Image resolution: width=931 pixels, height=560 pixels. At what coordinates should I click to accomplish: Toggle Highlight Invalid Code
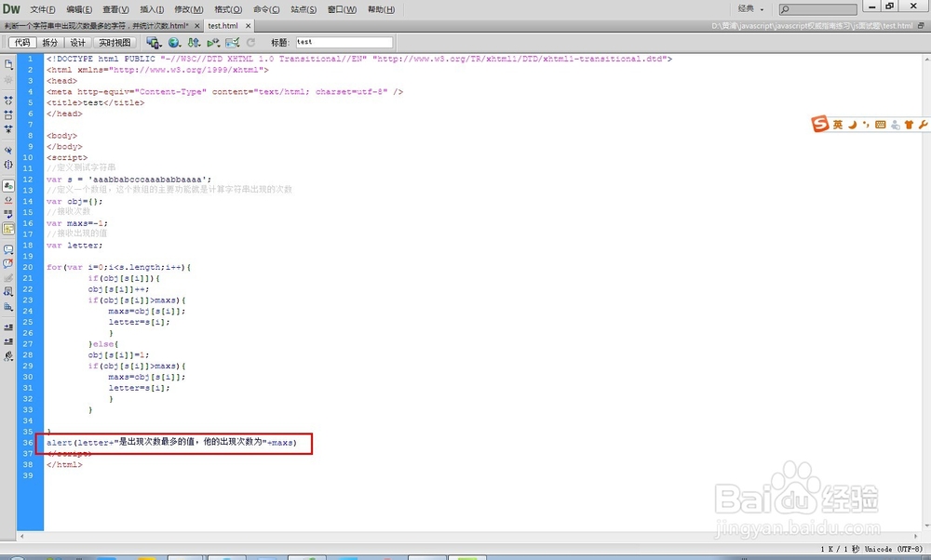[8, 200]
